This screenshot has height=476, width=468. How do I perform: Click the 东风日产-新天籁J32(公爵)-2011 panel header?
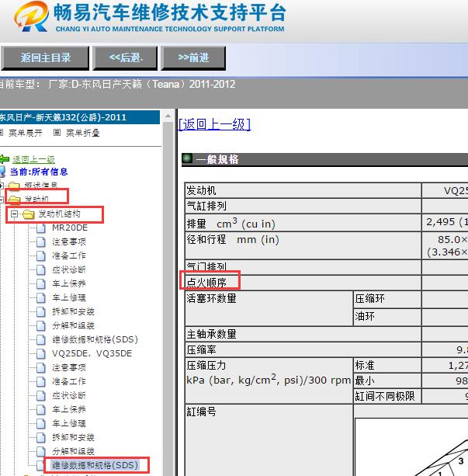[x=79, y=117]
